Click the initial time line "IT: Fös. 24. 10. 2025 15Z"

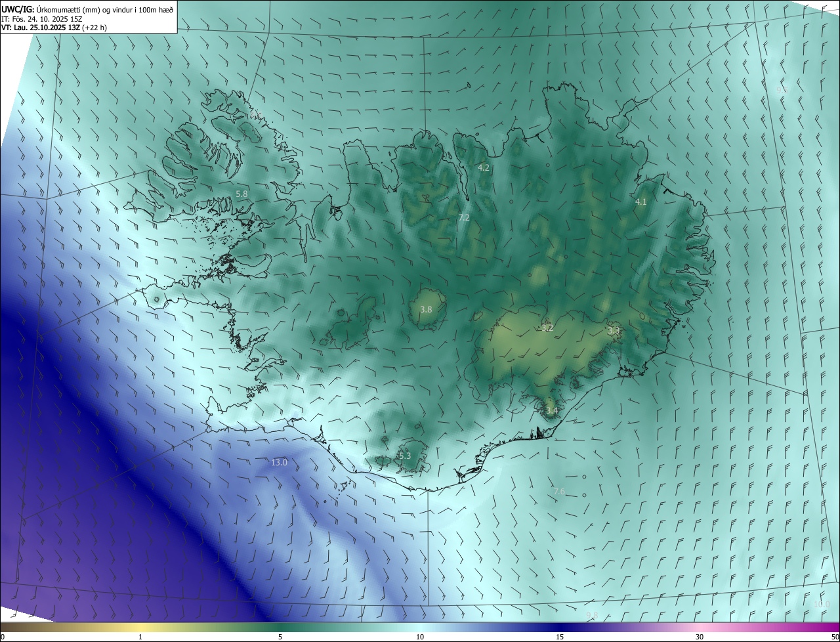[x=41, y=18]
